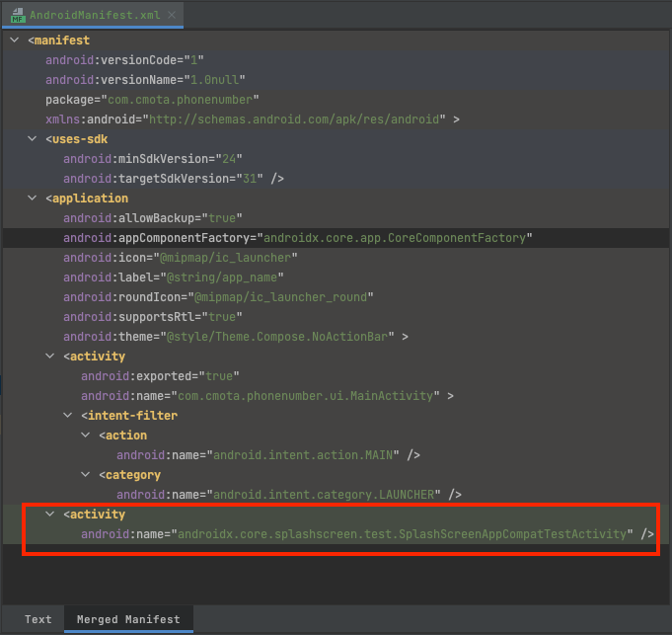Click the android.intent.action.MAIN name line
672x635 pixels.
[268, 454]
